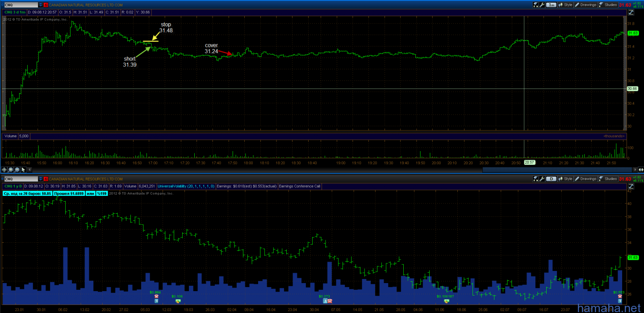
Task: Click the zoom in magnifier icon
Action: (x=11, y=170)
